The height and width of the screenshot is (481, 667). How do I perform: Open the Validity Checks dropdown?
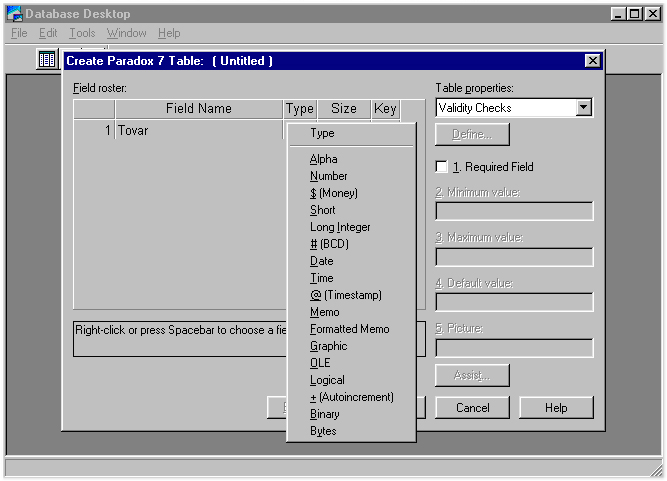pyautogui.click(x=584, y=108)
